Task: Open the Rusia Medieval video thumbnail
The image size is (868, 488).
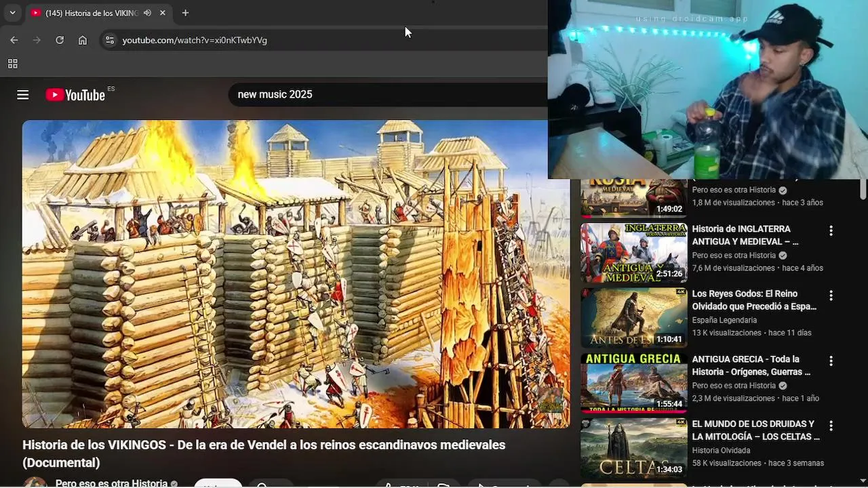Action: [633, 198]
